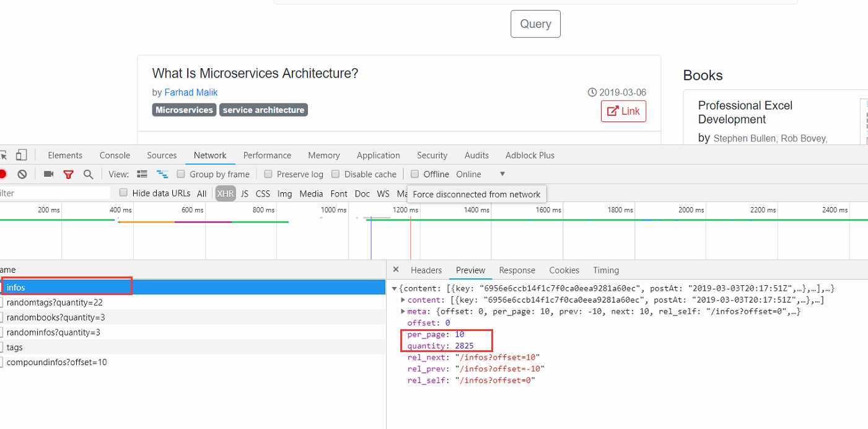This screenshot has width=868, height=429.
Task: Clear the network log
Action: [22, 174]
